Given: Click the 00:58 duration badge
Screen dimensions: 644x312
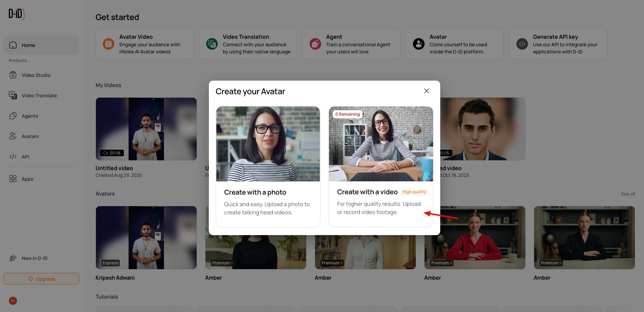Looking at the screenshot, I should (x=112, y=153).
